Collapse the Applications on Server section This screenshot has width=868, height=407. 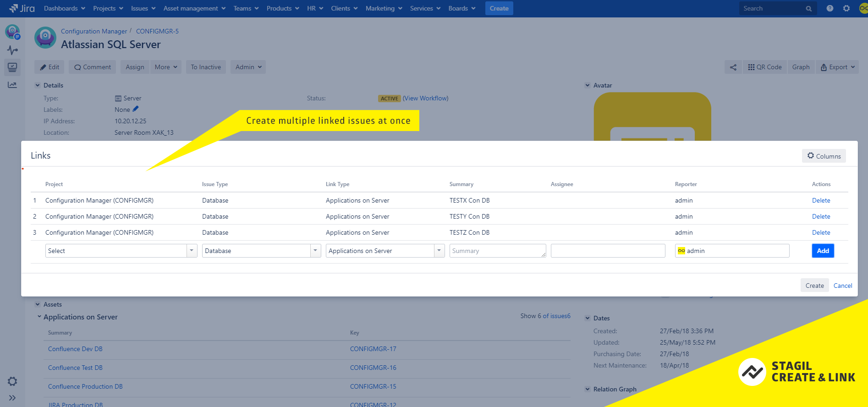[x=39, y=317]
